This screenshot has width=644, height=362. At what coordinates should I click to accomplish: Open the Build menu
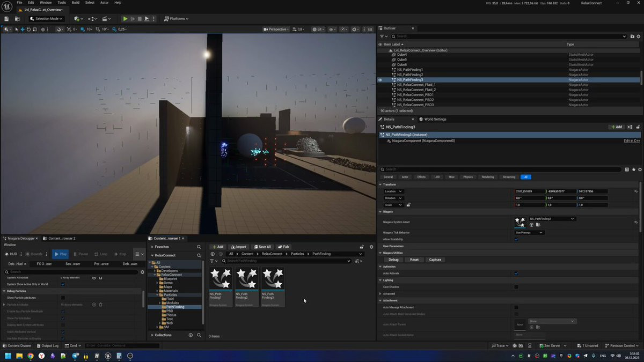[76, 3]
